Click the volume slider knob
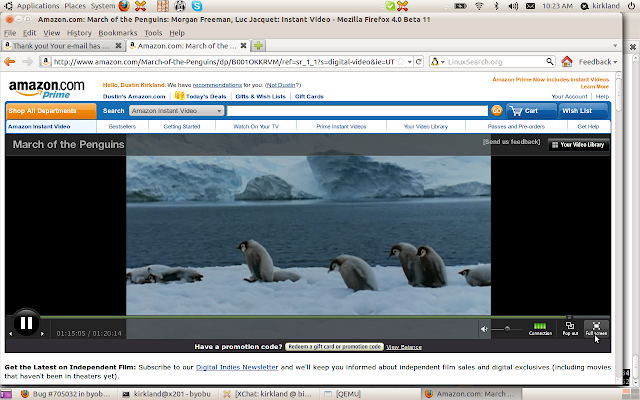 [507, 329]
